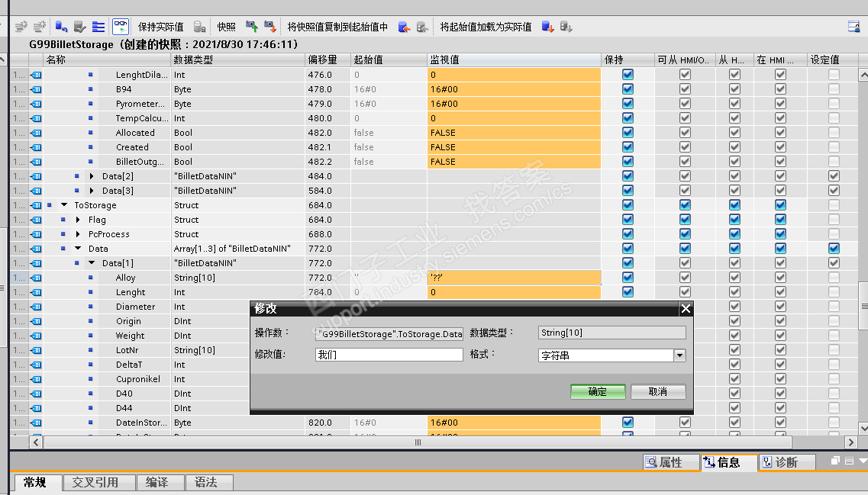Click the grey copy-snapshot-to-start-values icon

click(x=422, y=27)
